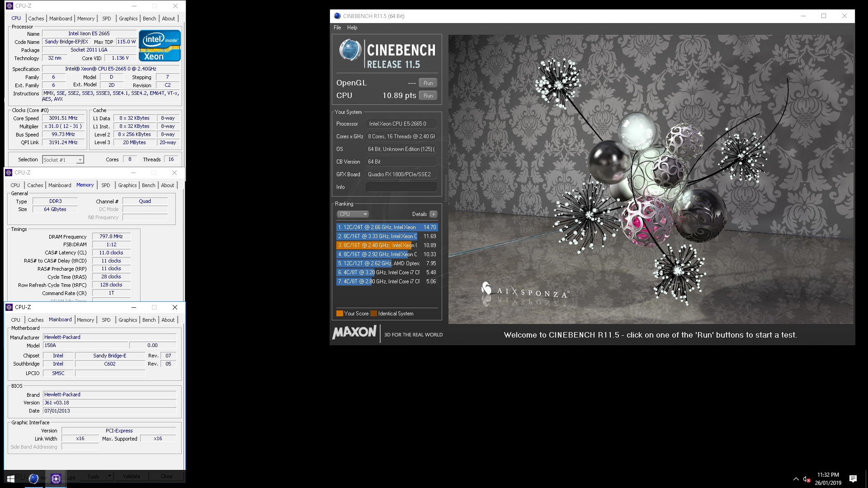Image resolution: width=868 pixels, height=488 pixels.
Task: Select Memory tab in the Mainboard CPU-Z window
Action: coord(85,320)
